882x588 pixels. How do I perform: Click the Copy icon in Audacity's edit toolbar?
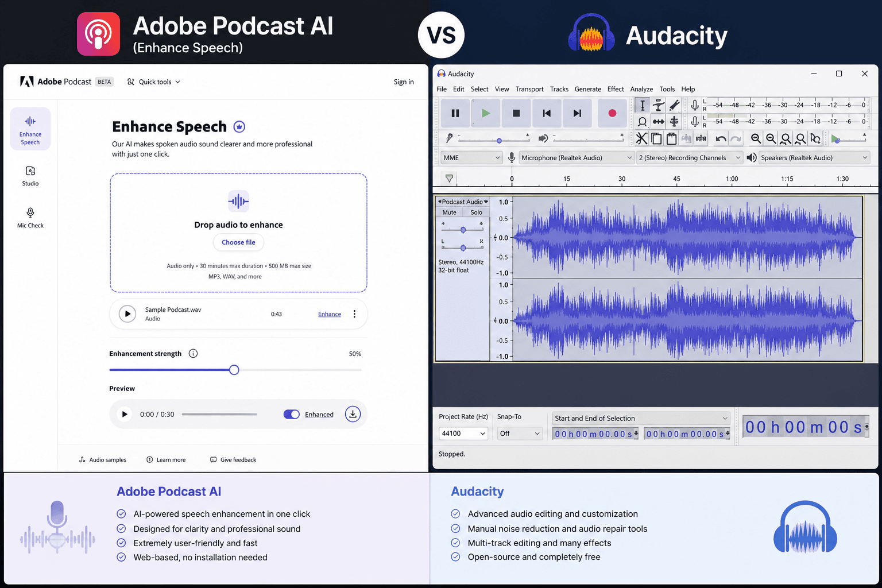click(656, 138)
